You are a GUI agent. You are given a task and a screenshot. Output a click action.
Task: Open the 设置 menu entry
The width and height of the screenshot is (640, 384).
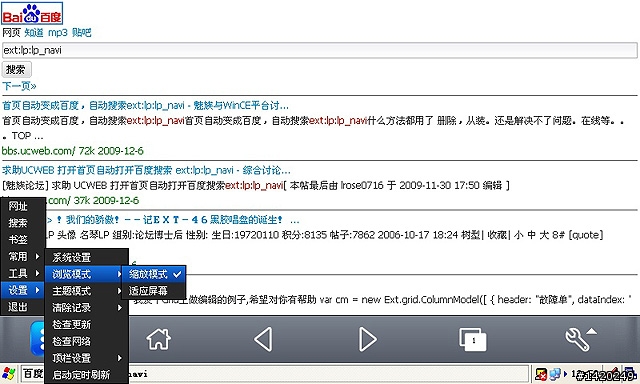(22, 290)
